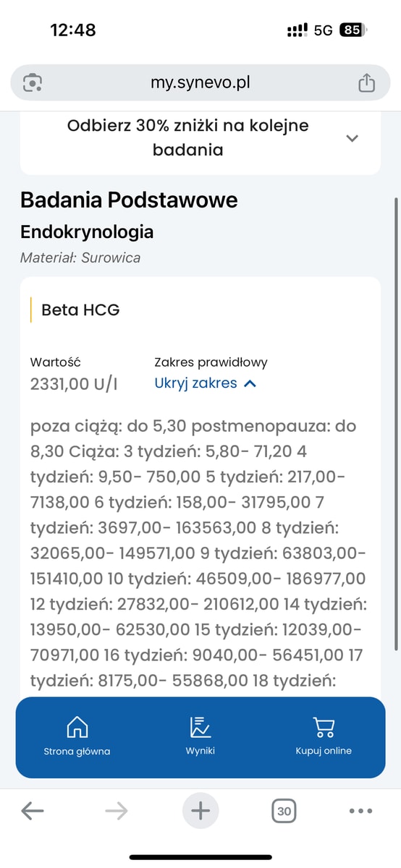The height and width of the screenshot is (868, 401).
Task: Click the page scrollbar on right edge
Action: (x=395, y=423)
